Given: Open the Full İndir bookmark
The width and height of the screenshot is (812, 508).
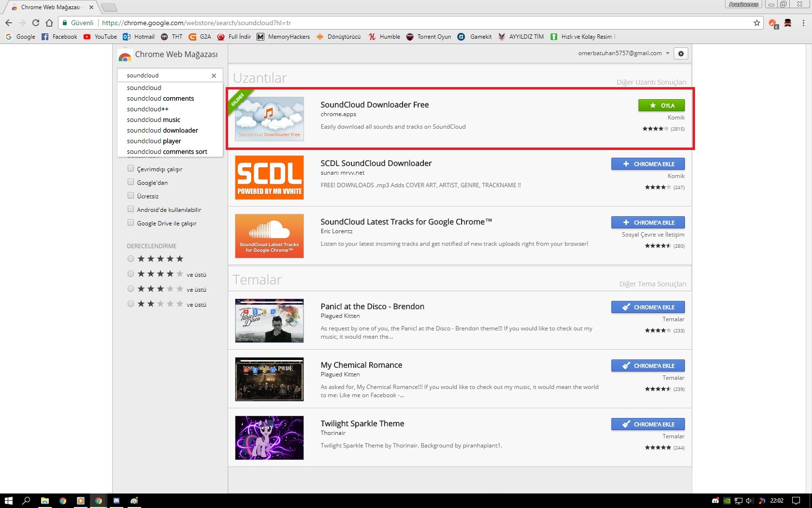Looking at the screenshot, I should click(234, 37).
